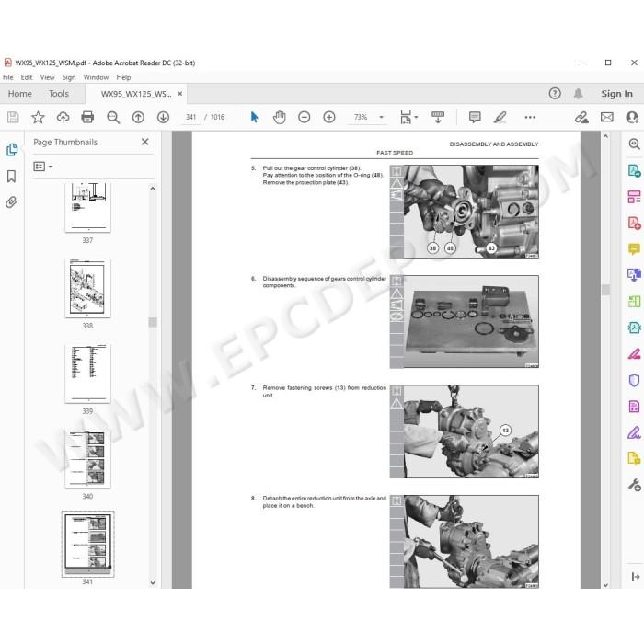
Task: Select page 337 thumbnail
Action: (88, 207)
